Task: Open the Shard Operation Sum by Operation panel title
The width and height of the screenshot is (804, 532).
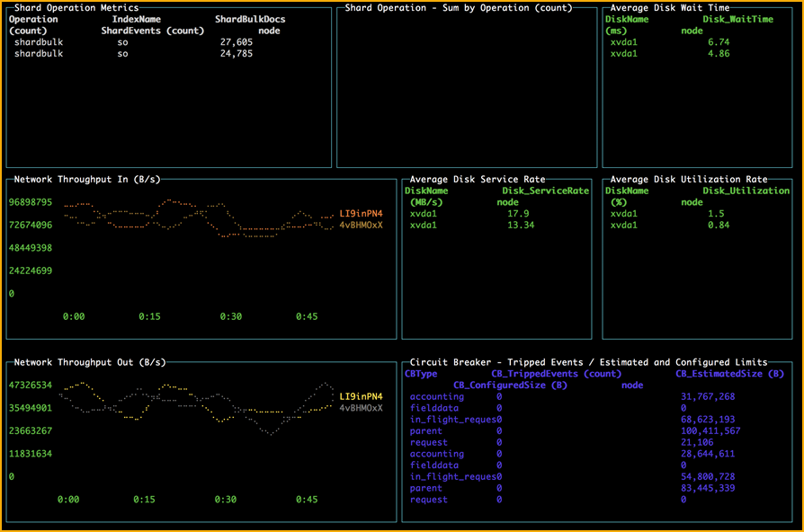Action: pos(457,8)
